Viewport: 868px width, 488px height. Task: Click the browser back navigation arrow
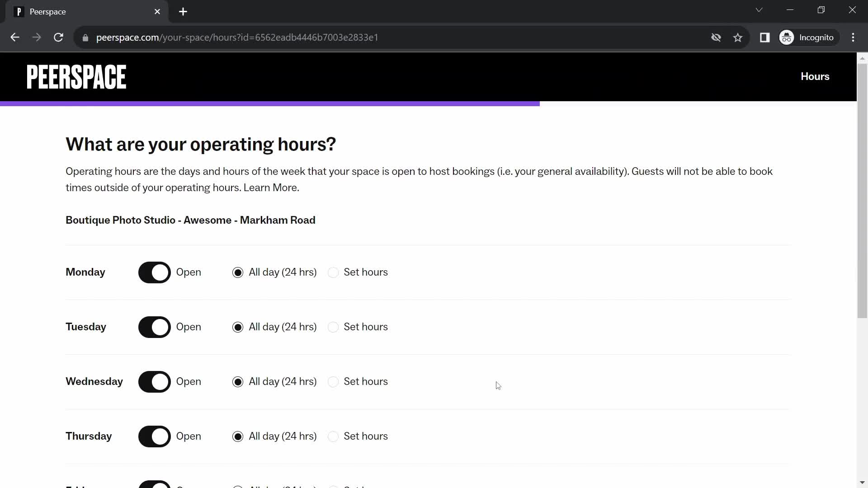click(14, 37)
